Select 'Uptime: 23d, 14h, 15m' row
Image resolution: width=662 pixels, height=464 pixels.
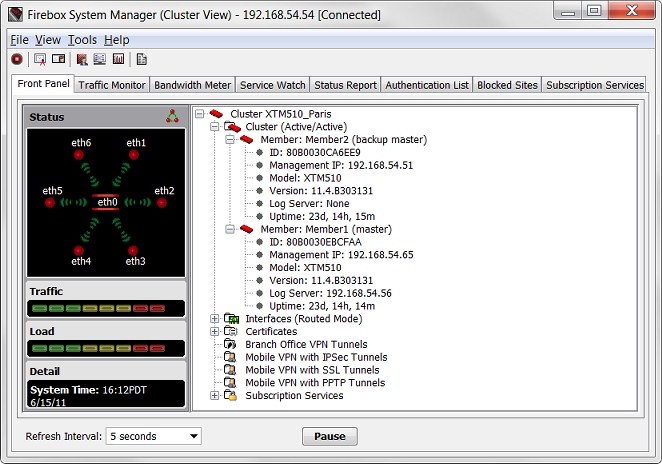(322, 216)
